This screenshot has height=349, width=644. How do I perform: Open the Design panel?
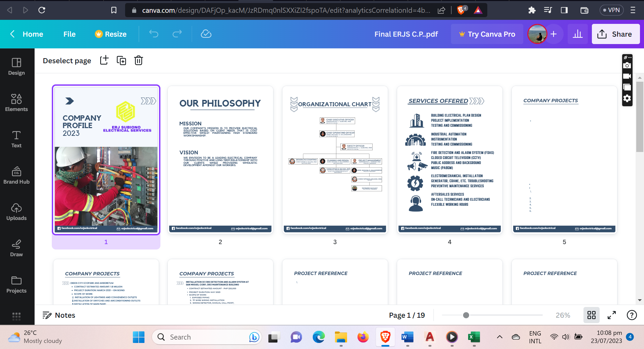pos(16,67)
